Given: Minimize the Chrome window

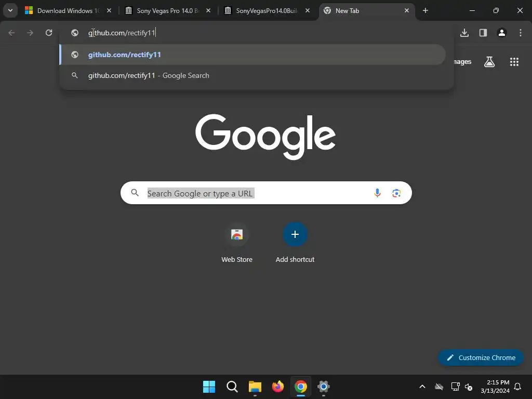Looking at the screenshot, I should click(x=472, y=10).
